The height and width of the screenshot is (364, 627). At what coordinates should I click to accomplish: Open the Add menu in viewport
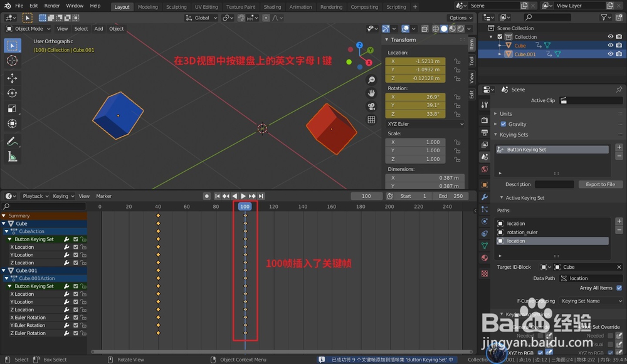tap(98, 29)
